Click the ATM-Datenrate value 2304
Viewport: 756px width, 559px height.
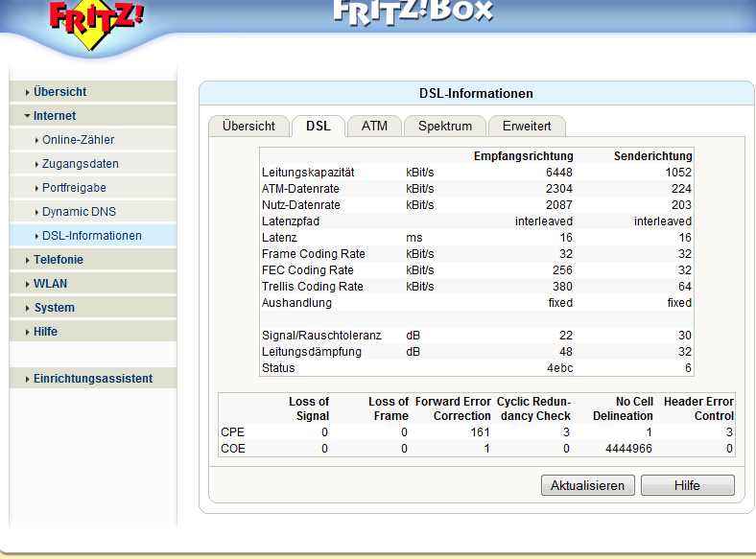pyautogui.click(x=559, y=189)
